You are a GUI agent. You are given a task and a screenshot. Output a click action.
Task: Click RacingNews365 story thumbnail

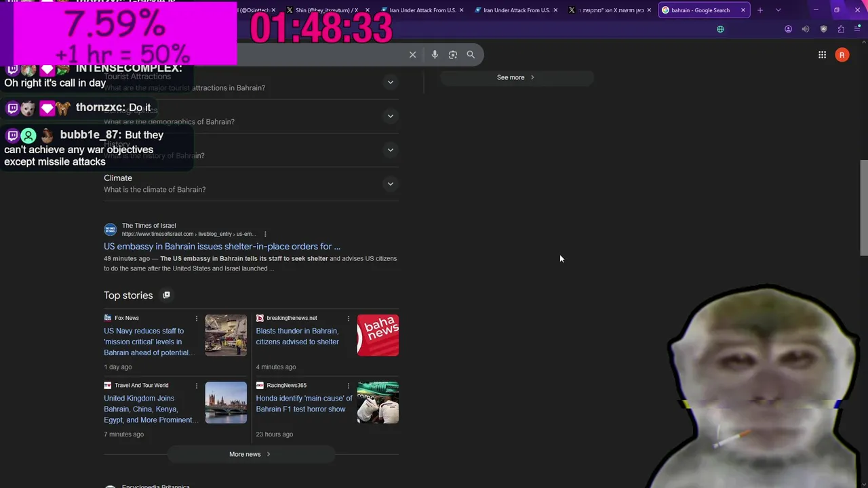click(x=378, y=403)
